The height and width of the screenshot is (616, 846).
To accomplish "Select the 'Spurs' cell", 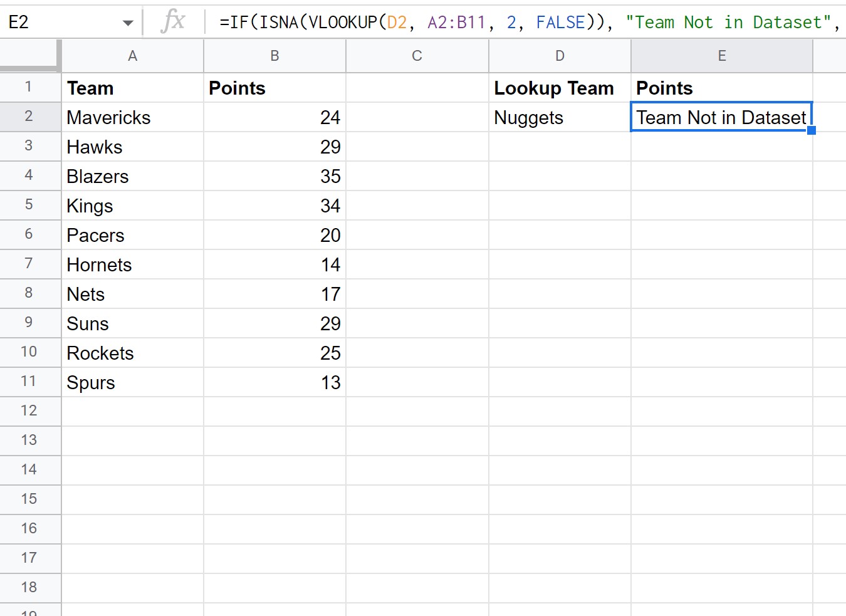I will click(133, 382).
